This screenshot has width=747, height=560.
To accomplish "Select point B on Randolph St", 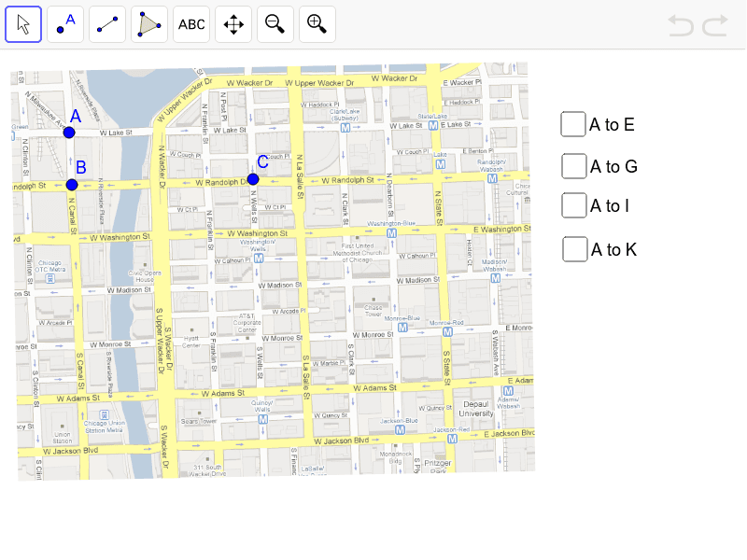I will pyautogui.click(x=72, y=185).
